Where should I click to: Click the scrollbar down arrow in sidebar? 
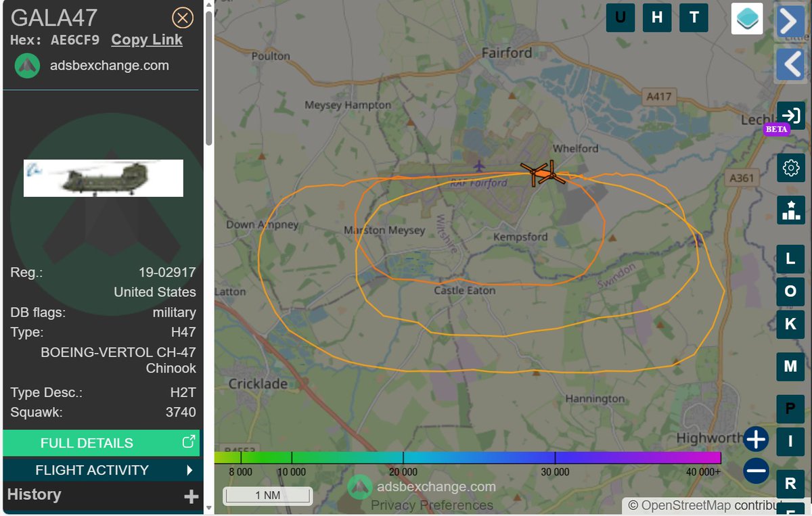click(x=208, y=507)
